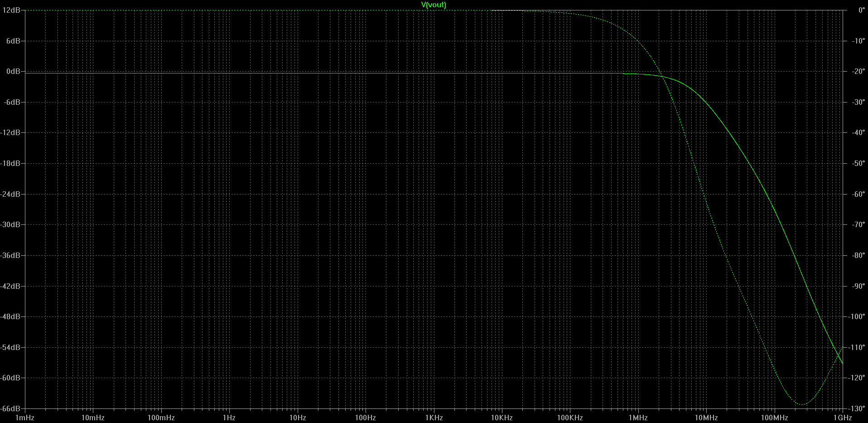Click the -30° phase axis label
Viewport: 868px width, 423px height.
click(858, 102)
